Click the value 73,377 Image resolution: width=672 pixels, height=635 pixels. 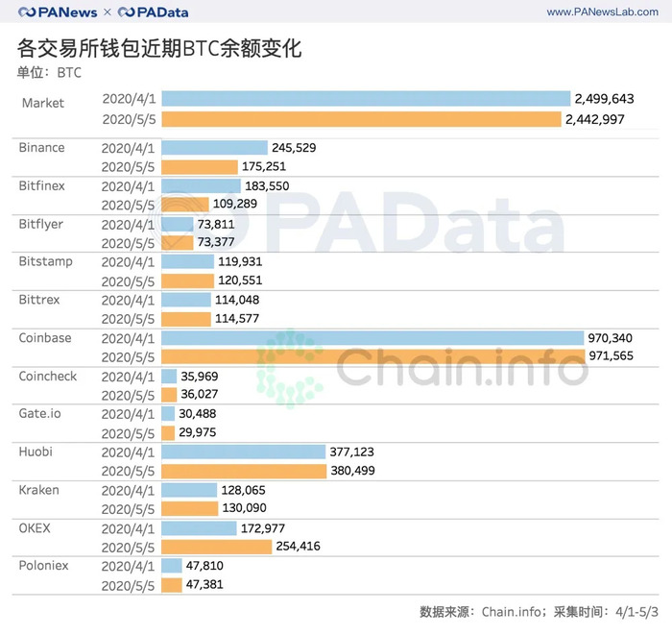point(216,242)
